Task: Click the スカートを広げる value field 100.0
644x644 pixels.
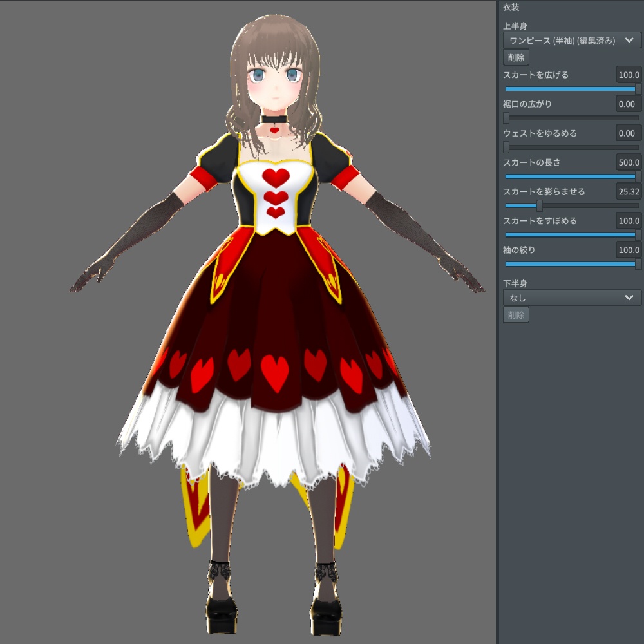Action: pos(629,75)
